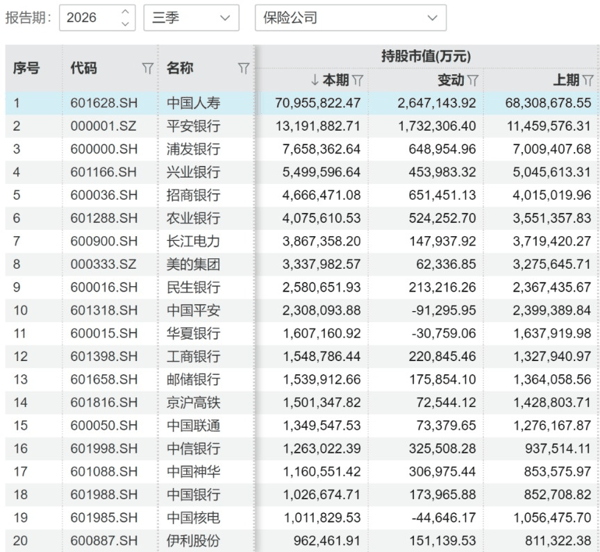
Task: Click the 代码 column header text
Action: pyautogui.click(x=83, y=68)
